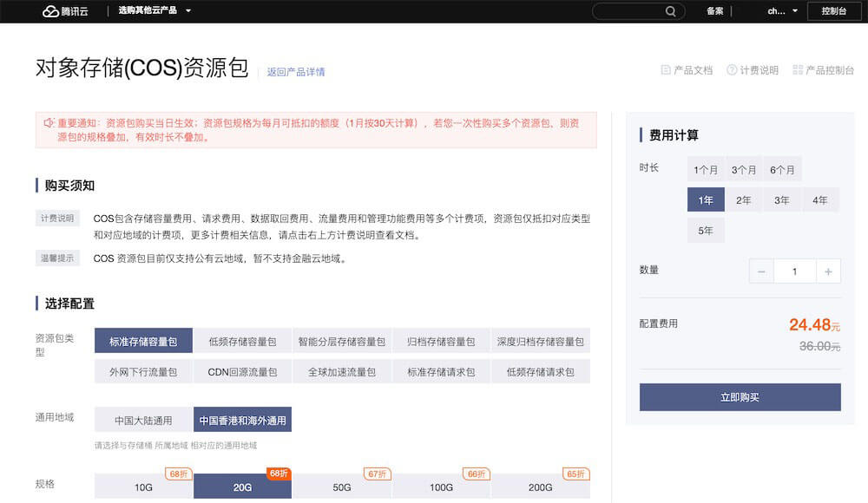Set duration to 3个月

(x=744, y=169)
